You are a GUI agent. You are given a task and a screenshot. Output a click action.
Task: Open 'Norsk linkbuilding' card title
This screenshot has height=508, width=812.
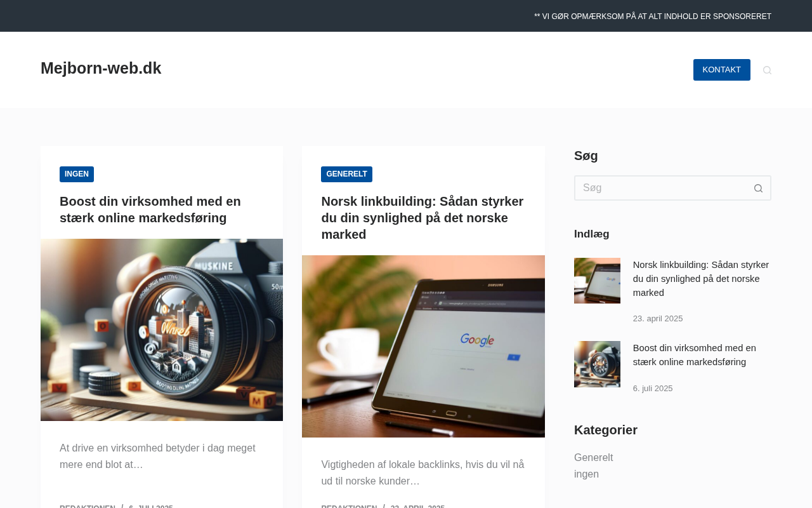coord(422,218)
